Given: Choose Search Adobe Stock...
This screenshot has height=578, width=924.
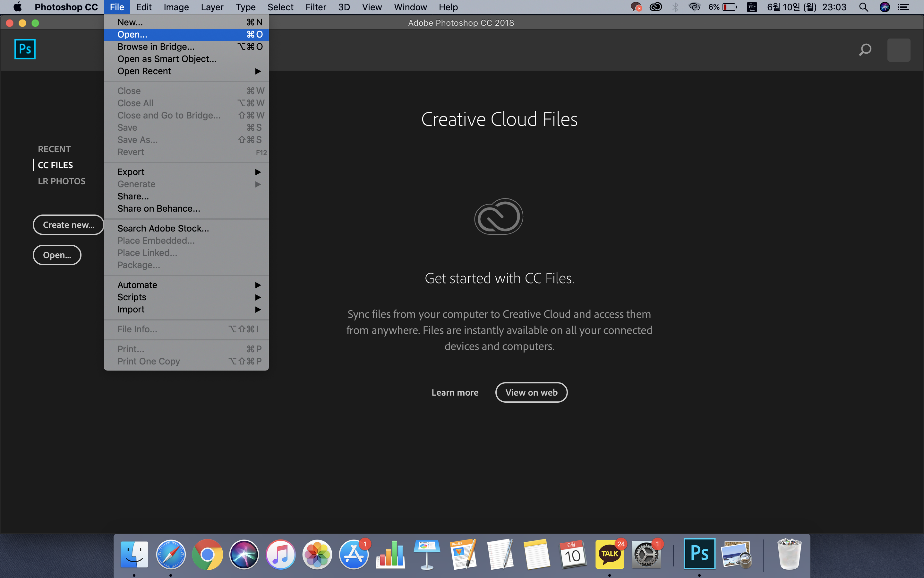Looking at the screenshot, I should point(186,229).
